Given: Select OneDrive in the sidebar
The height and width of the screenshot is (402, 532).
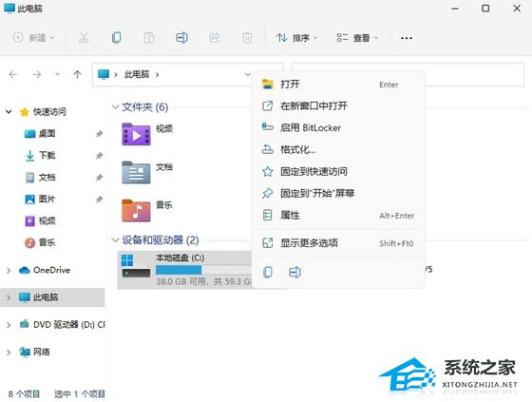Looking at the screenshot, I should pyautogui.click(x=51, y=270).
